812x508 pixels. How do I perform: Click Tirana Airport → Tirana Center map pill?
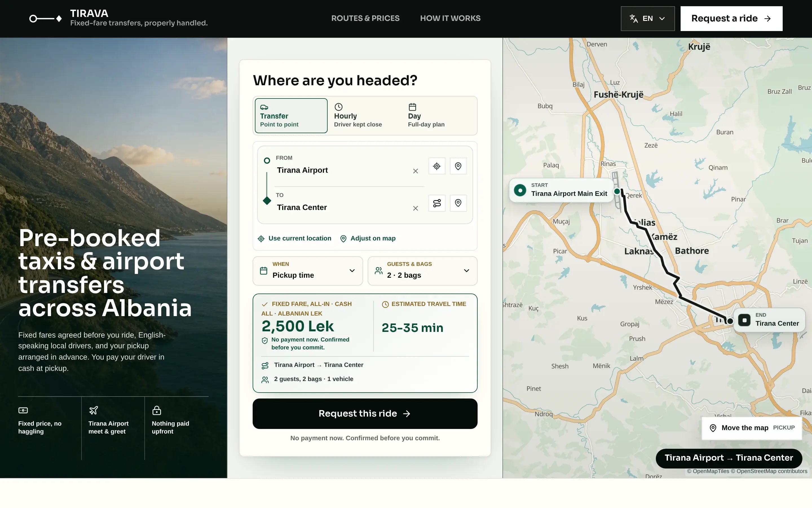pos(729,458)
